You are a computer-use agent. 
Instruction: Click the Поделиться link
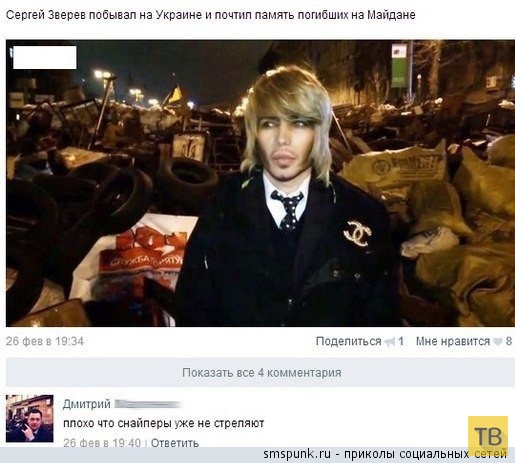coord(348,341)
